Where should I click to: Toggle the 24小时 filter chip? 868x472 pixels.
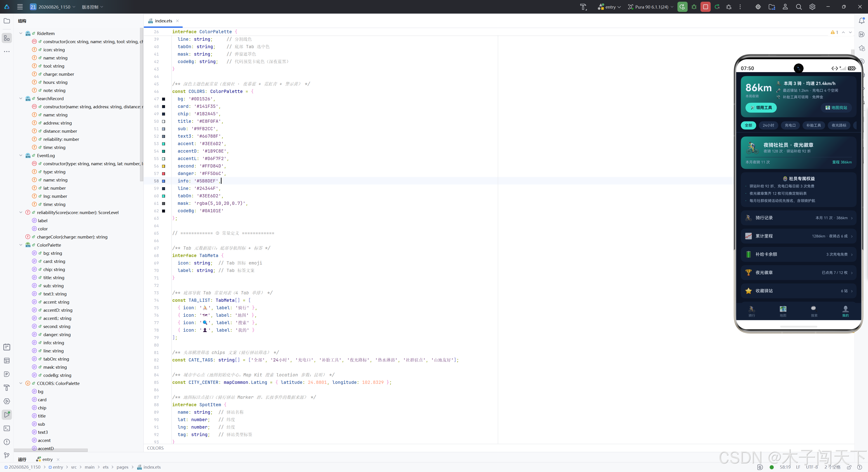point(768,125)
